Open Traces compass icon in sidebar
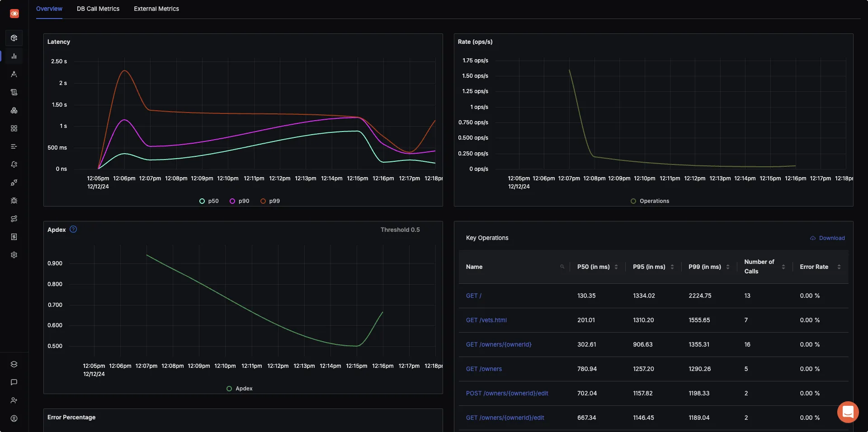Image resolution: width=868 pixels, height=432 pixels. [14, 74]
